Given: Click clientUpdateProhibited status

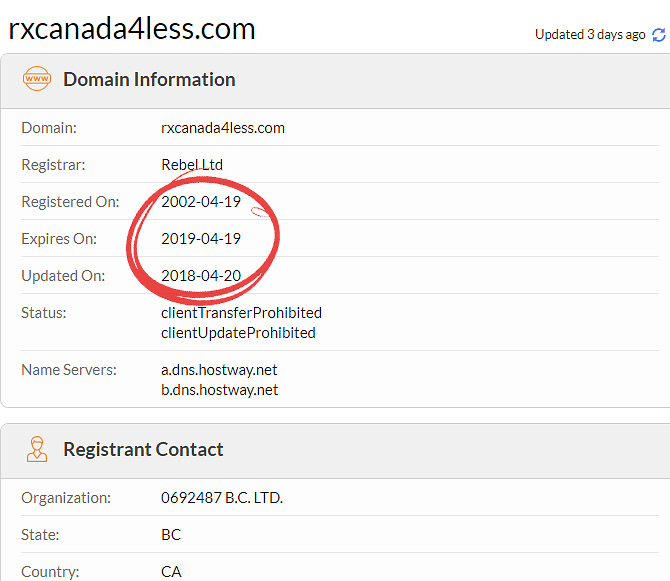Looking at the screenshot, I should pyautogui.click(x=238, y=333).
